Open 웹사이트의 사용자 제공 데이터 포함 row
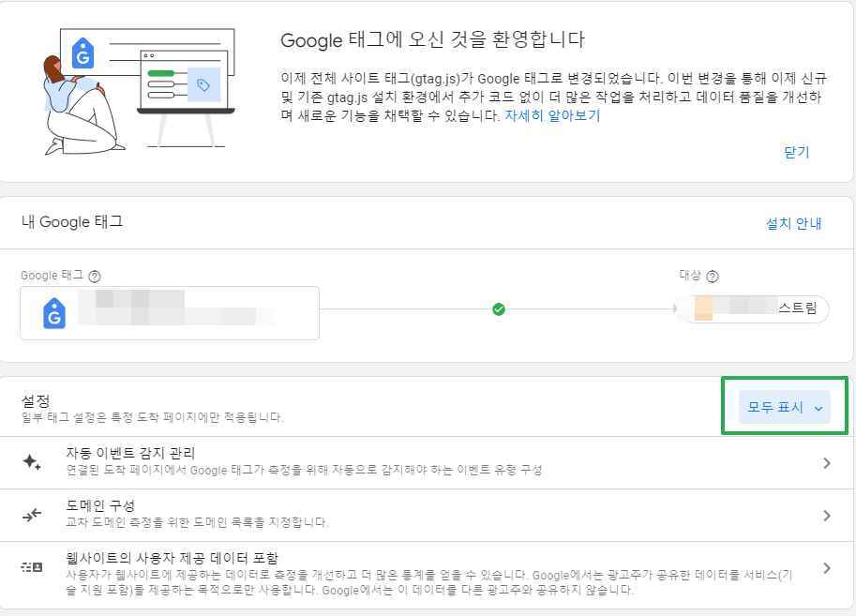856x616 pixels. pyautogui.click(x=427, y=575)
